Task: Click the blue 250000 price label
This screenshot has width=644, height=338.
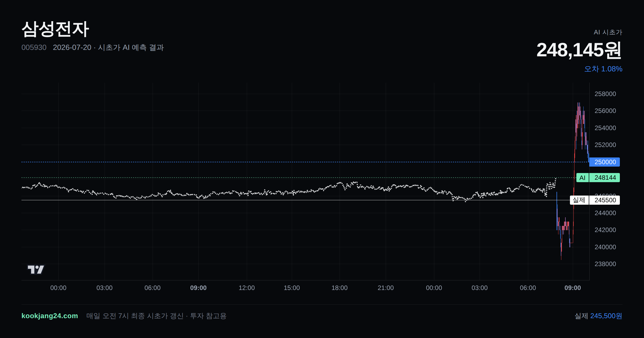Action: click(605, 162)
